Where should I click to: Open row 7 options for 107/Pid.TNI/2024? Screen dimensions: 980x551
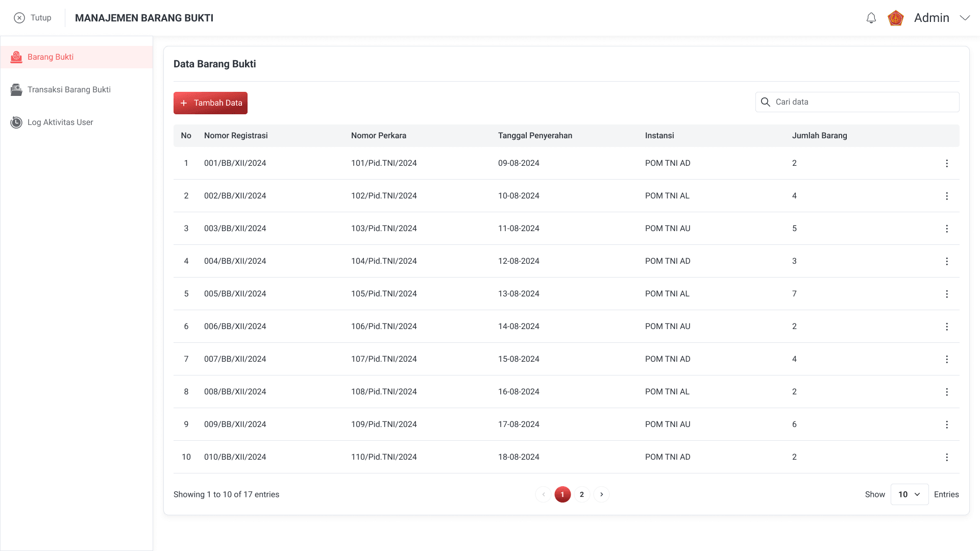(947, 359)
